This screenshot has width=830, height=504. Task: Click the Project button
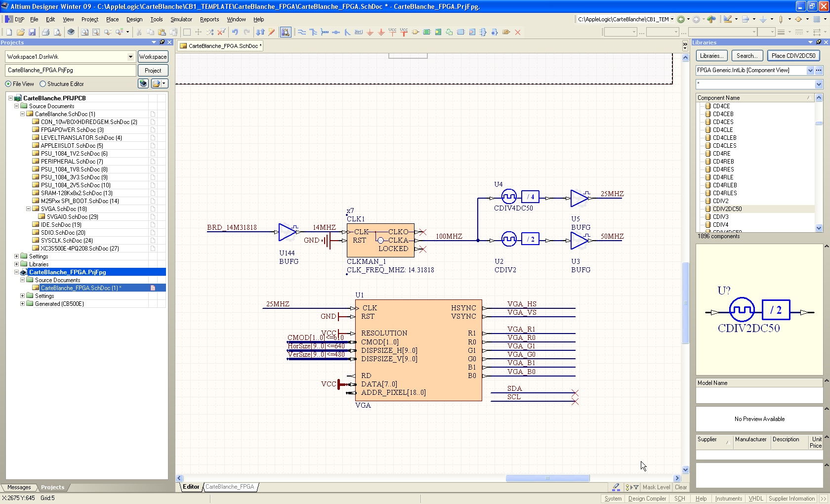153,71
